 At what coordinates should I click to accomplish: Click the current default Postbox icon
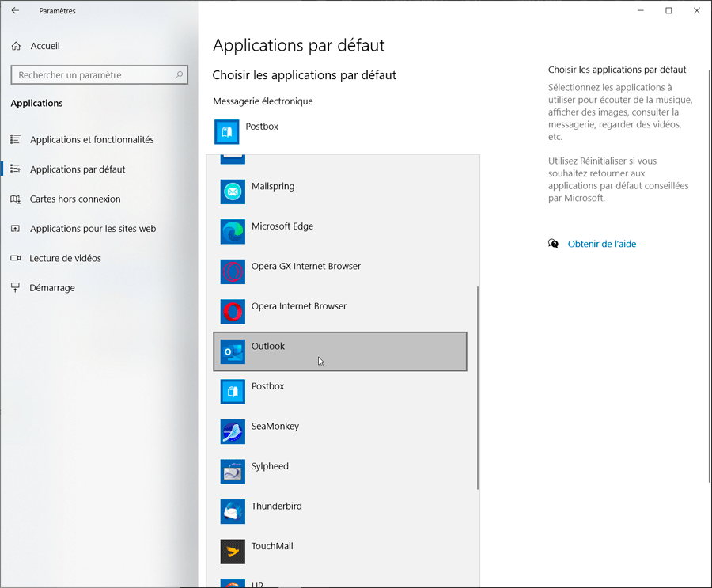pyautogui.click(x=226, y=132)
